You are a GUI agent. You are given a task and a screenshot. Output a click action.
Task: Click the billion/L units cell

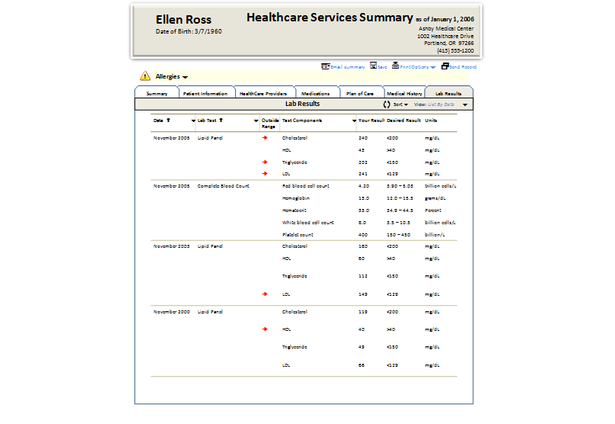click(435, 235)
